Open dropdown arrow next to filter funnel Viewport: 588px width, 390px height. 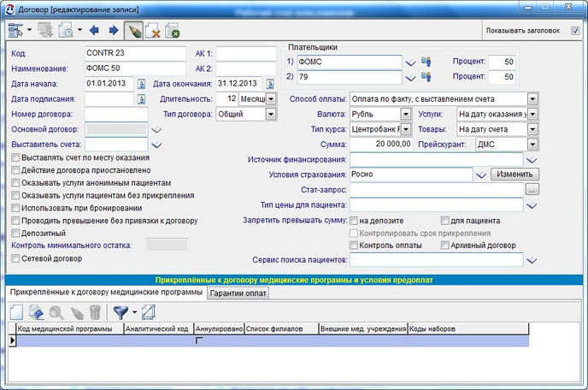click(x=135, y=312)
